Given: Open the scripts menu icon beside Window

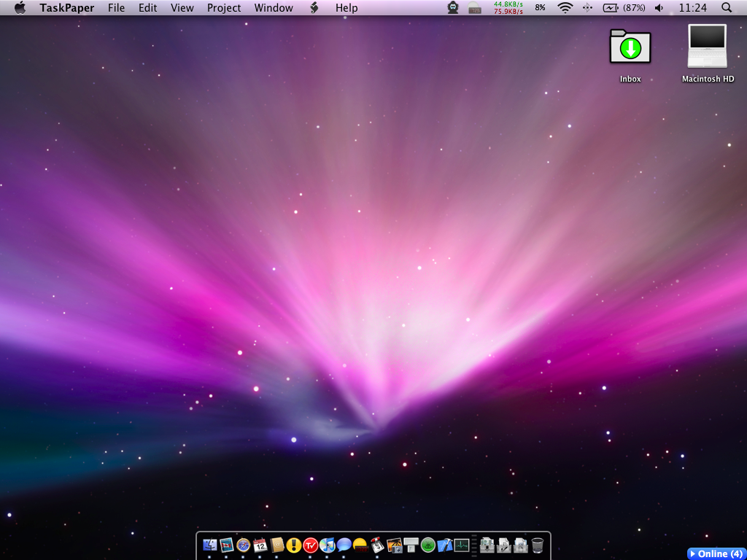Looking at the screenshot, I should (x=314, y=7).
